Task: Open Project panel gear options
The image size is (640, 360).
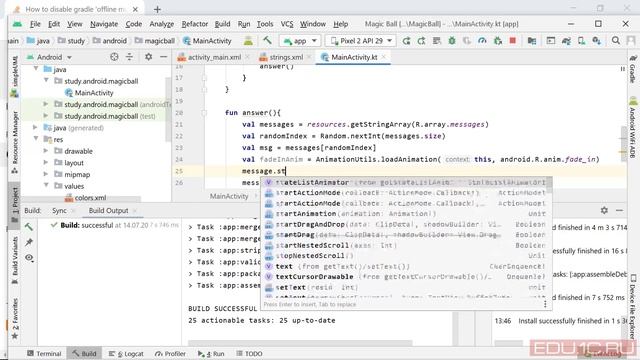Action: point(149,57)
